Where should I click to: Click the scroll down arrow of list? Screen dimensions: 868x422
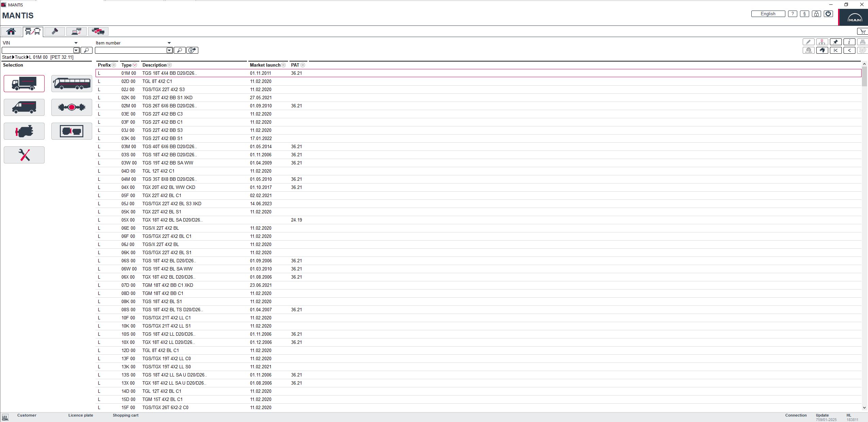pos(865,408)
